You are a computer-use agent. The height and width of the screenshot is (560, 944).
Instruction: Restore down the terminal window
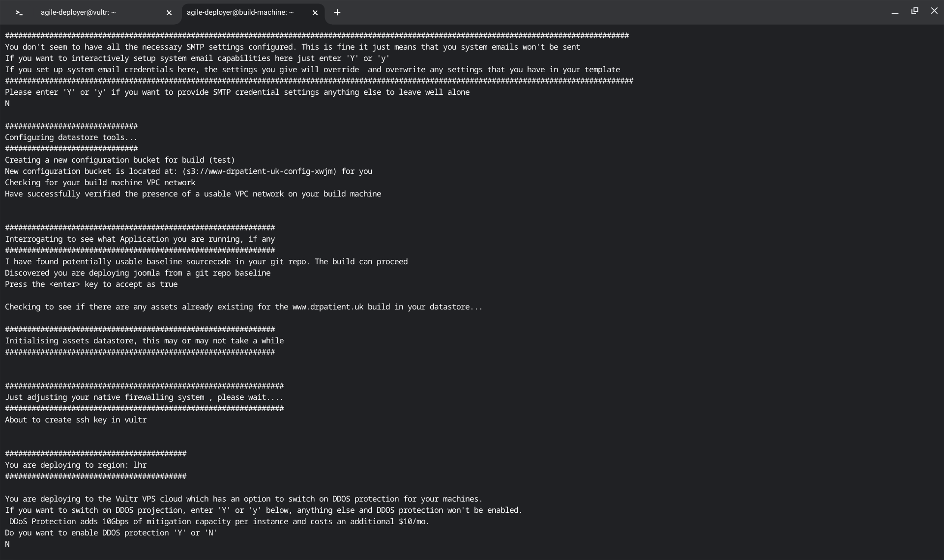tap(914, 11)
